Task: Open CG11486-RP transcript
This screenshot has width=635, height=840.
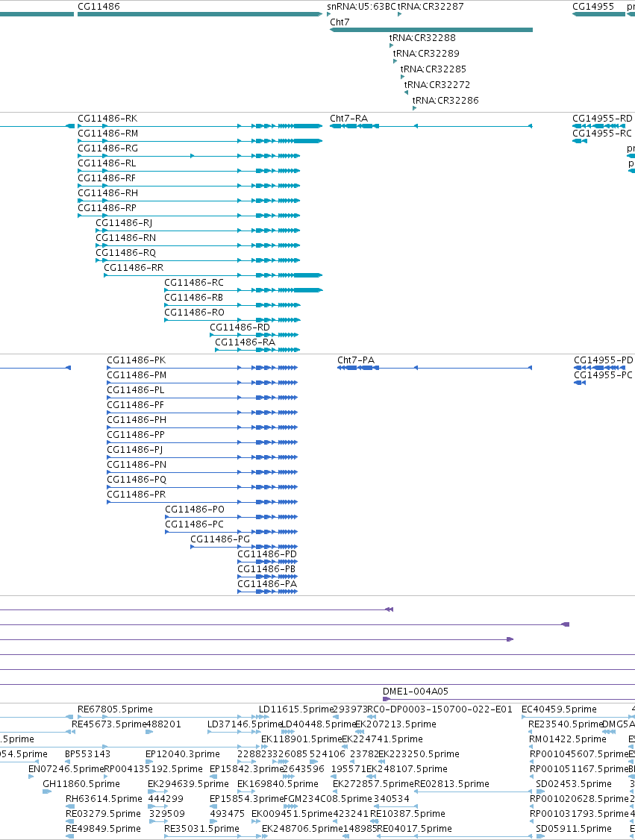Action: coord(107,208)
